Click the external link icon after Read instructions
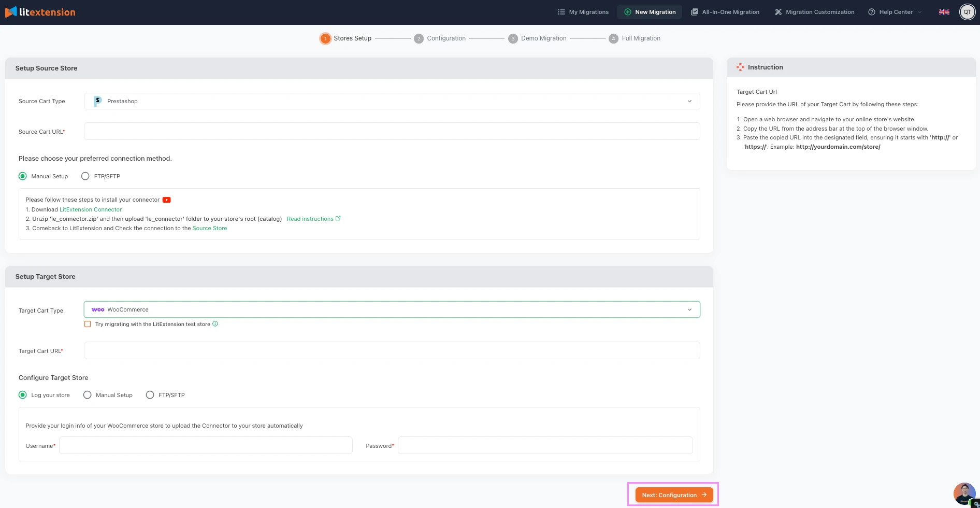This screenshot has height=508, width=980. tap(338, 218)
